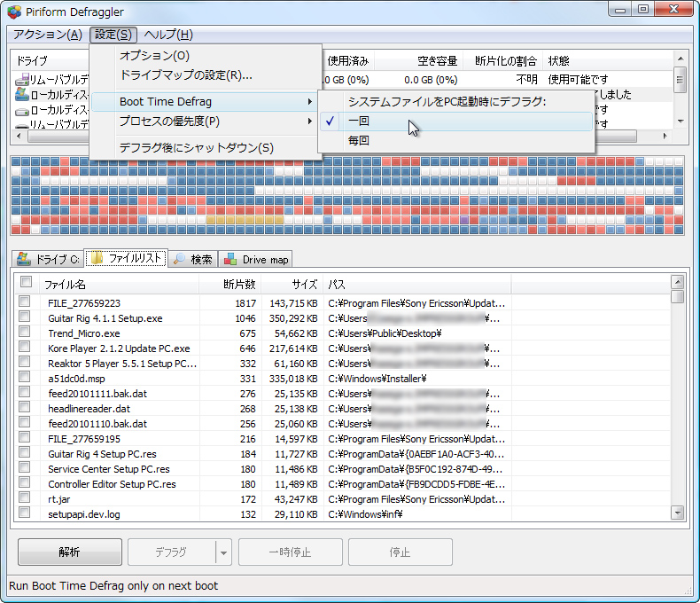Select file Controller Editor Setup PC.res

pos(112,484)
